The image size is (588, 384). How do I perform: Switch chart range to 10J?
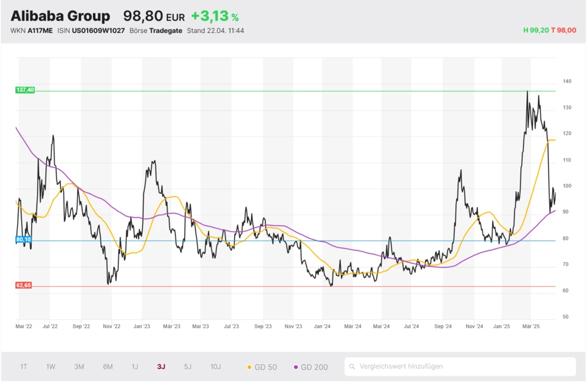[216, 367]
